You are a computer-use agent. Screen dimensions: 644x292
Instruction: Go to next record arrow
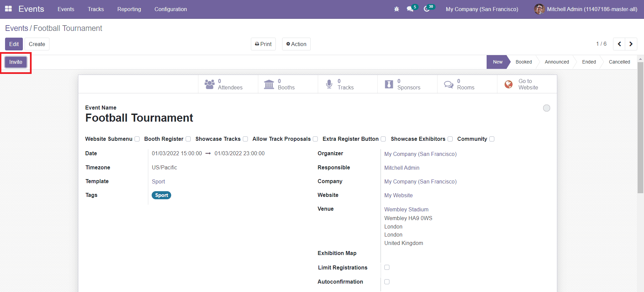point(631,44)
